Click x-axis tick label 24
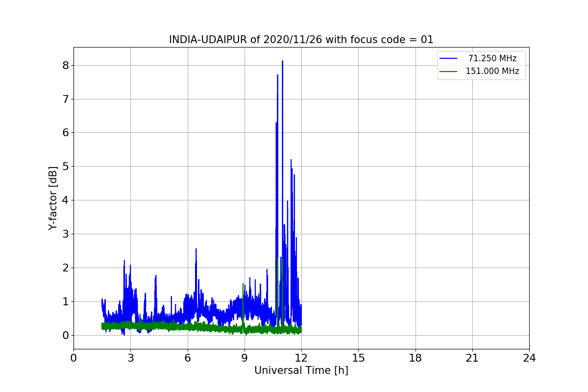The image size is (588, 392). [529, 358]
